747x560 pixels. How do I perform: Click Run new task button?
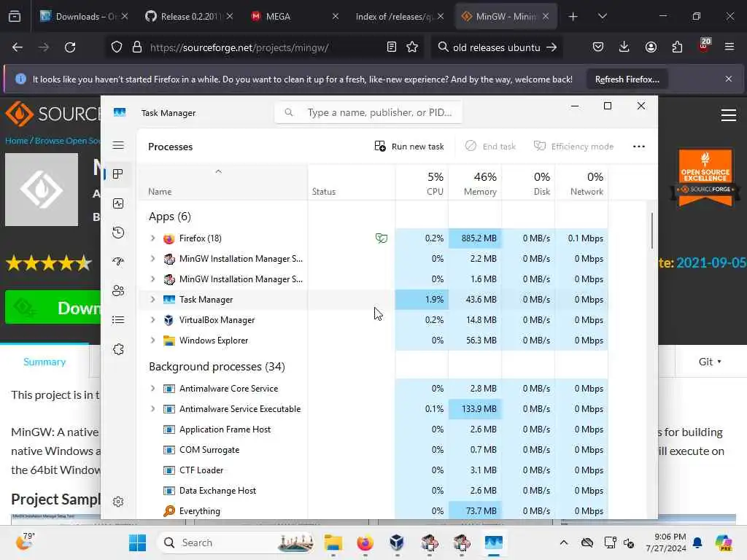click(409, 146)
